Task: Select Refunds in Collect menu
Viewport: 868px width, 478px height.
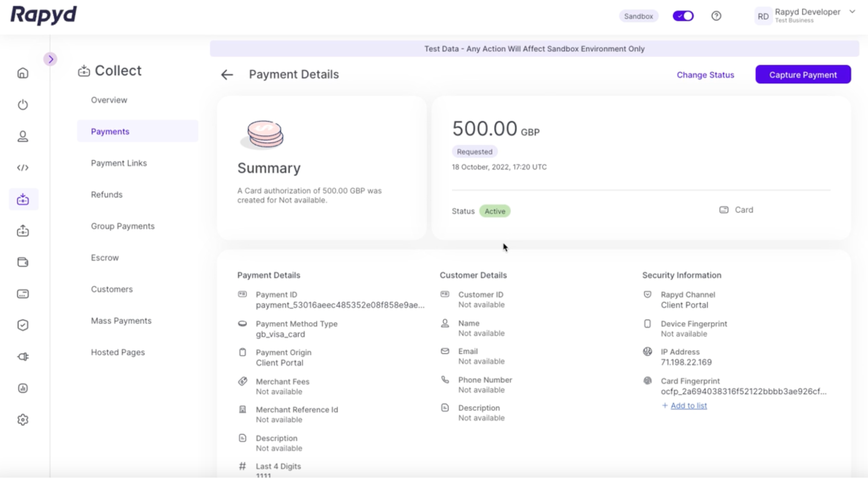Action: point(106,195)
